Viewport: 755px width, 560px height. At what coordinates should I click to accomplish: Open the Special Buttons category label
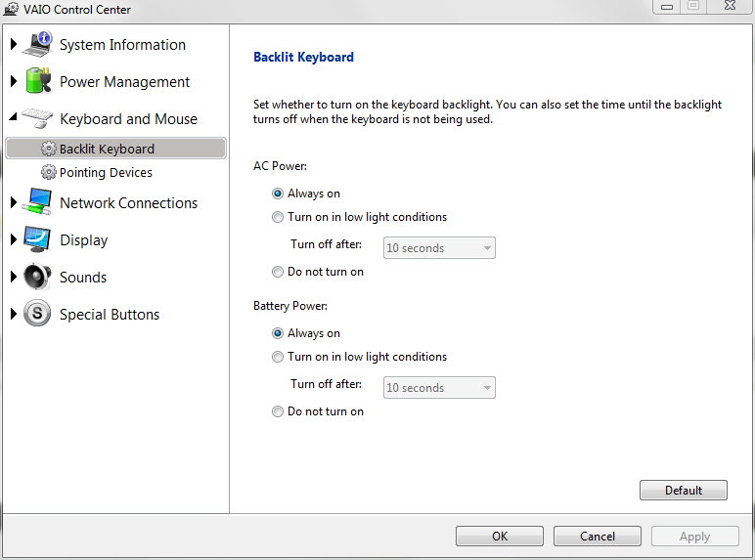coord(110,314)
